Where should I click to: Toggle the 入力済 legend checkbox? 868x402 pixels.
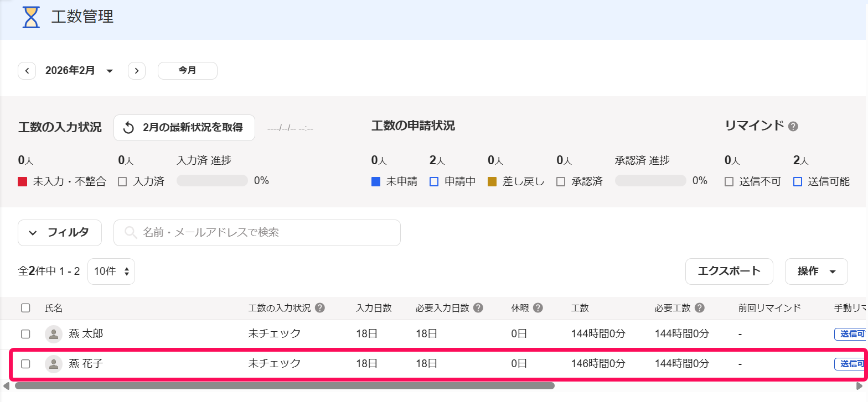123,181
